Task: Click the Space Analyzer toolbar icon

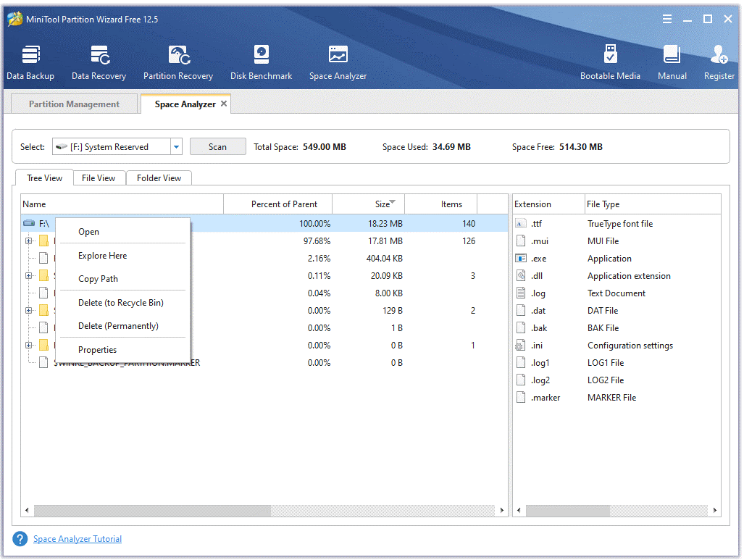Action: click(x=338, y=62)
